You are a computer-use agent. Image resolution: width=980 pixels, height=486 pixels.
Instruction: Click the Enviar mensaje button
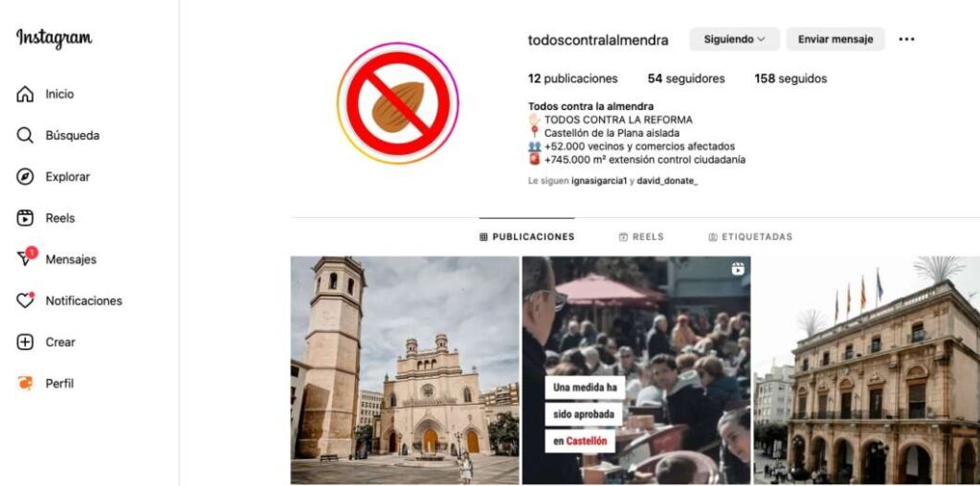(x=835, y=38)
